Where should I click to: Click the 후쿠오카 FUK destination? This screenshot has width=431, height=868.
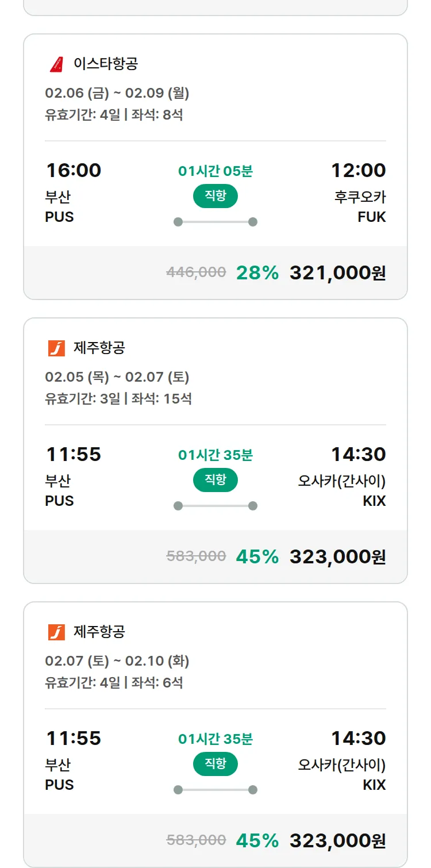click(x=360, y=206)
